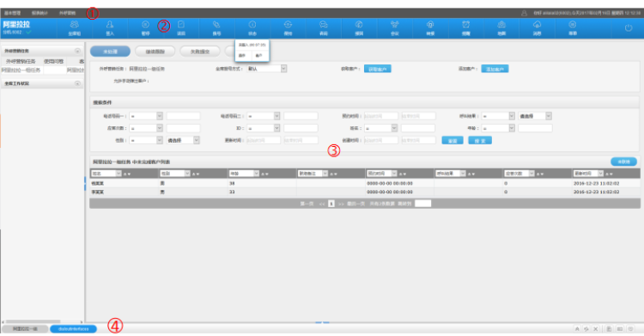Open the 基本管理 menu
The width and height of the screenshot is (644, 336).
12,13
